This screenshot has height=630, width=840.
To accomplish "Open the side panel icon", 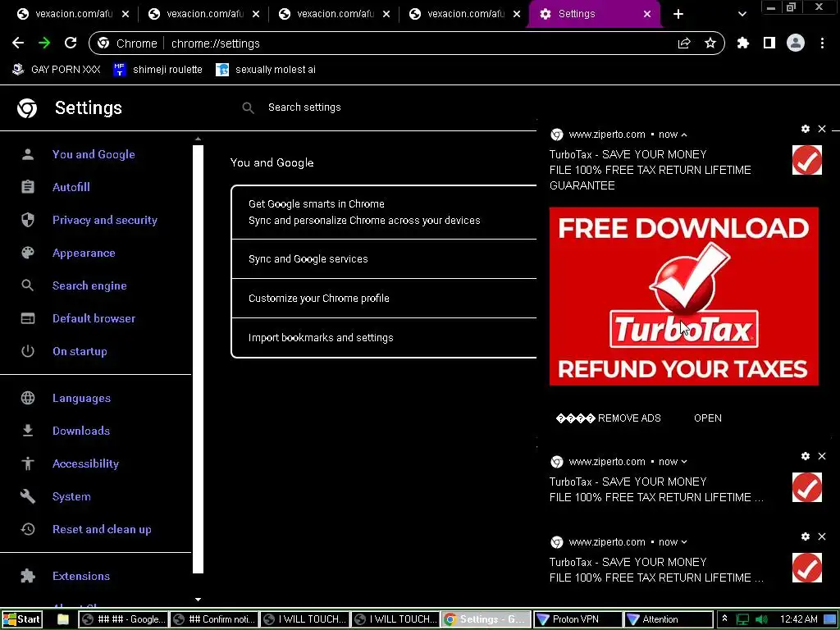I will [x=769, y=43].
